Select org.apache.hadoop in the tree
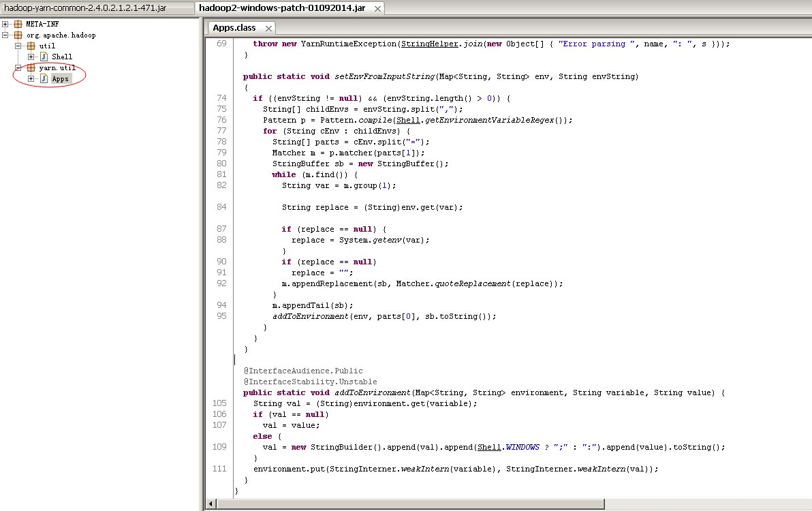 61,35
